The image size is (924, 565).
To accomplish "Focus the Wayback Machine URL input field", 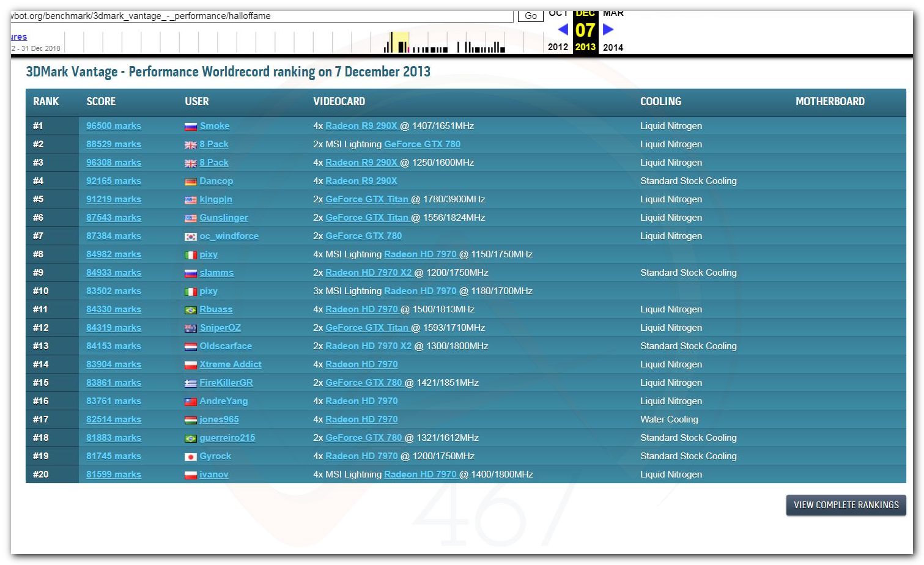I will [x=262, y=16].
